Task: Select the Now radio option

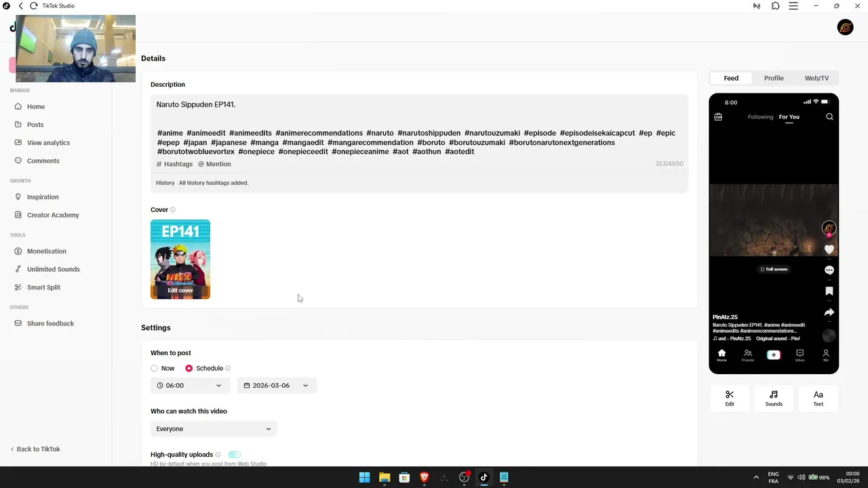Action: tap(155, 369)
